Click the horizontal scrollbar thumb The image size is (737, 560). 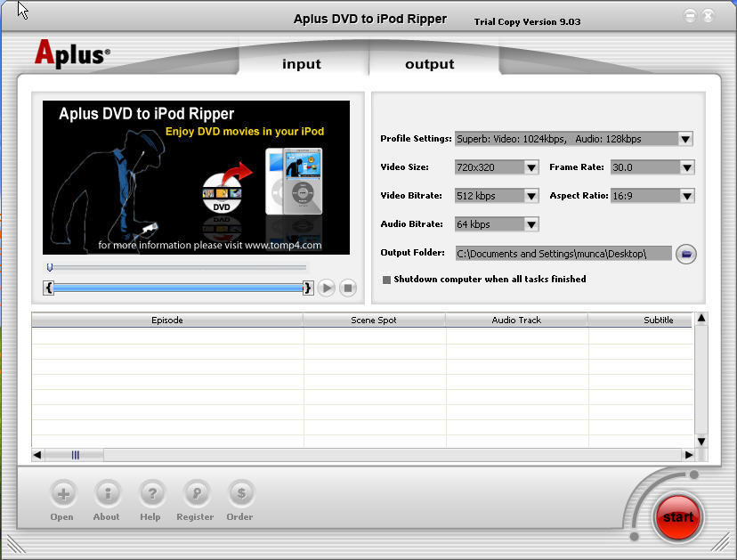coord(75,455)
